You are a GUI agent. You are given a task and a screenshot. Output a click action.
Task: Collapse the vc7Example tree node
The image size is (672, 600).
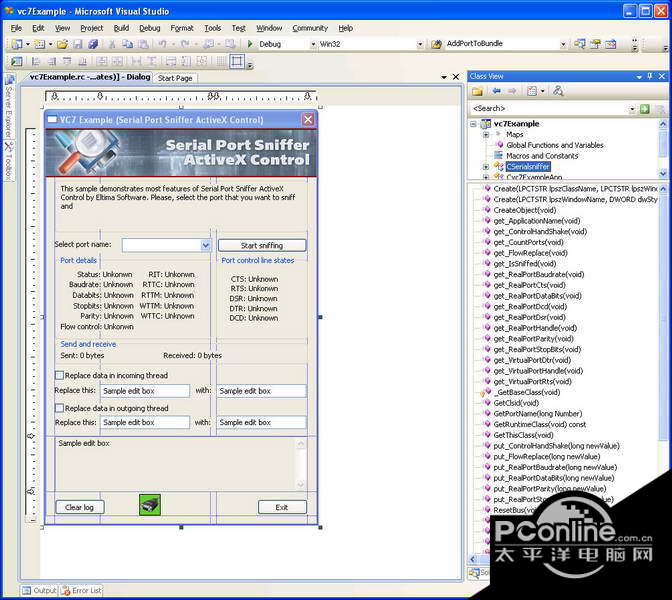click(x=473, y=124)
